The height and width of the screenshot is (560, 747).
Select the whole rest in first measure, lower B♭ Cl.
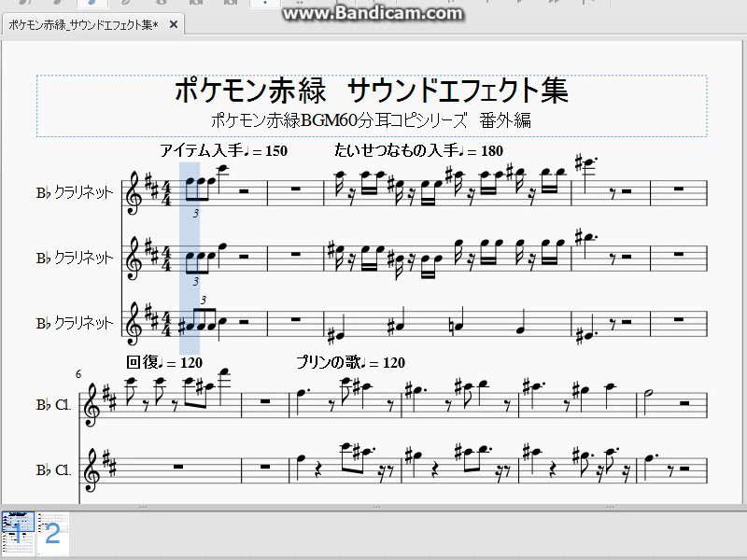pyautogui.click(x=178, y=466)
